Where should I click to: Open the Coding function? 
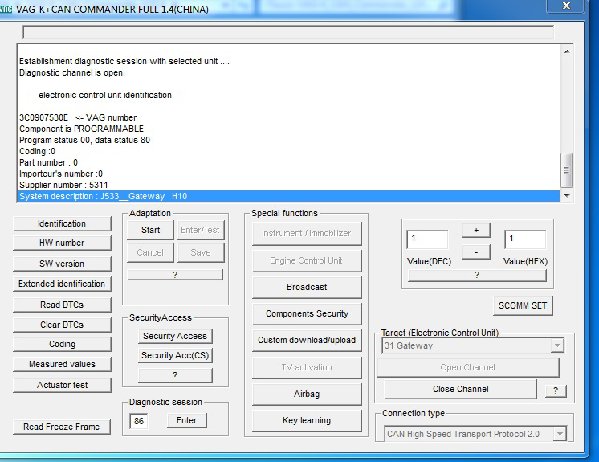pos(62,344)
